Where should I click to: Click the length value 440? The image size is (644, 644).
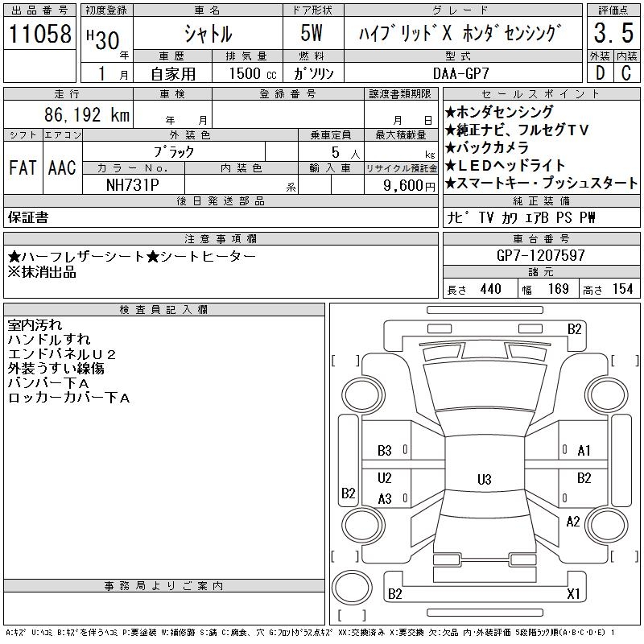[490, 289]
